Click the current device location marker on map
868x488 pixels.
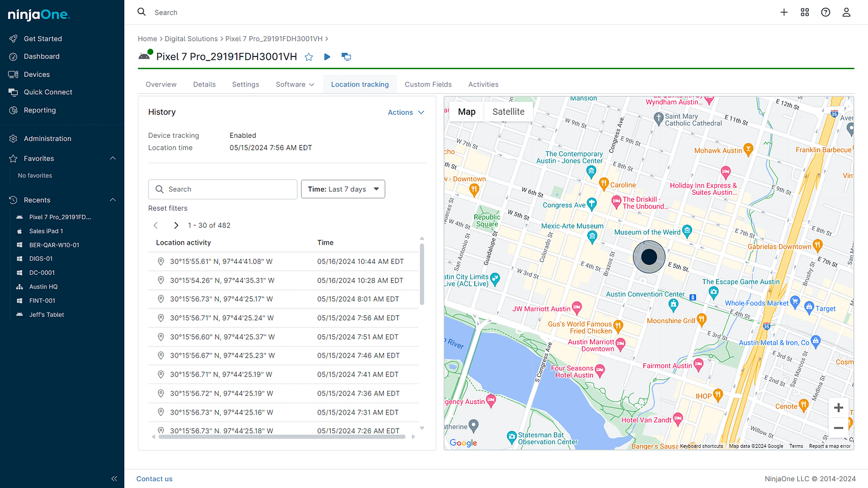pyautogui.click(x=649, y=257)
